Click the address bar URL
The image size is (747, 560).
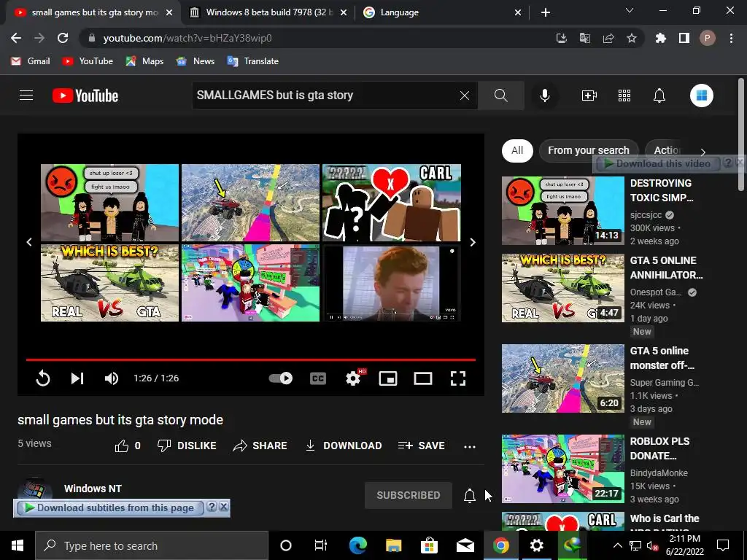(187, 38)
